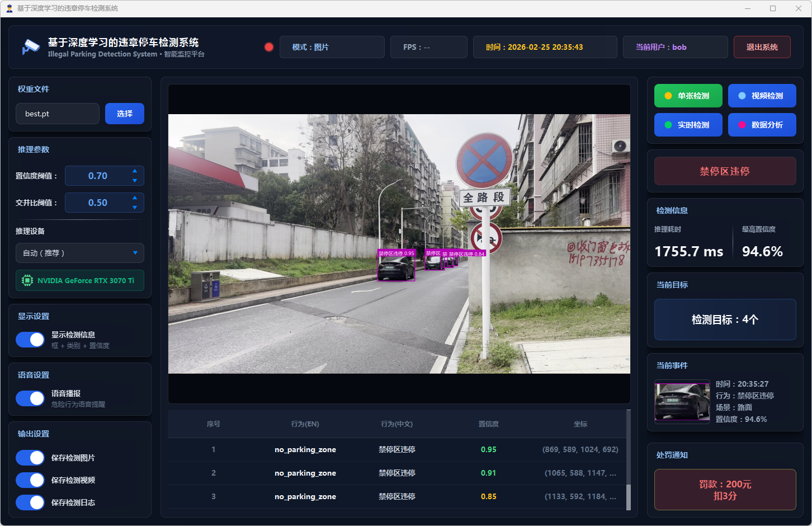Increase the 置信度阈值 with up arrow

coord(135,171)
